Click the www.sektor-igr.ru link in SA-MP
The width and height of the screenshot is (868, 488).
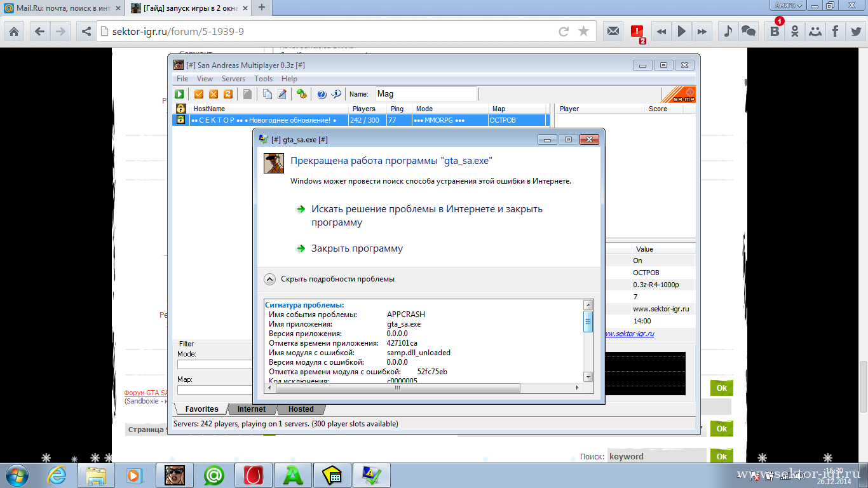(x=628, y=334)
